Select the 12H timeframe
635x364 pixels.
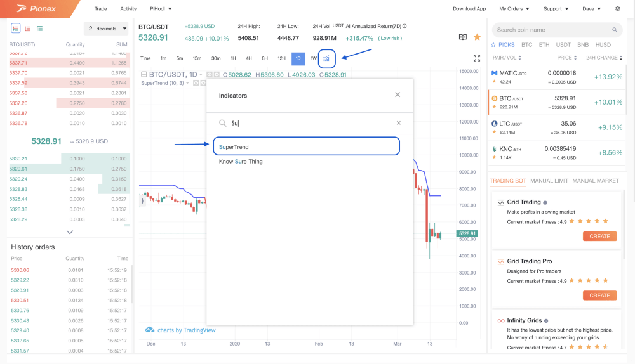(281, 58)
